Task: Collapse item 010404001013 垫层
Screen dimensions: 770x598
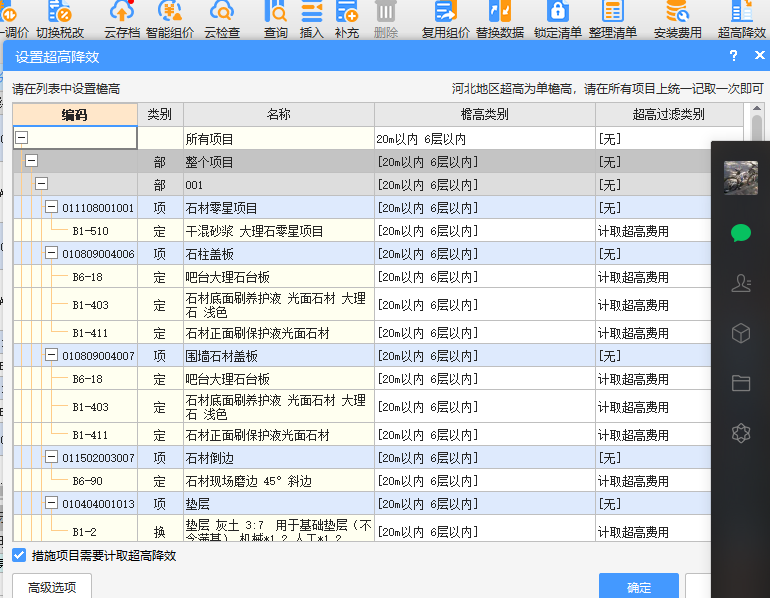Action: (51, 503)
